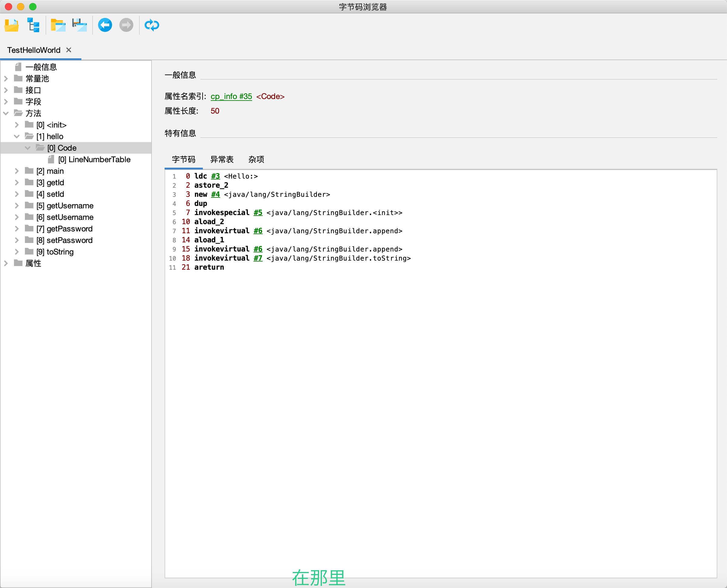The height and width of the screenshot is (588, 727).
Task: Expand the 常量池 tree node
Action: [x=6, y=79]
